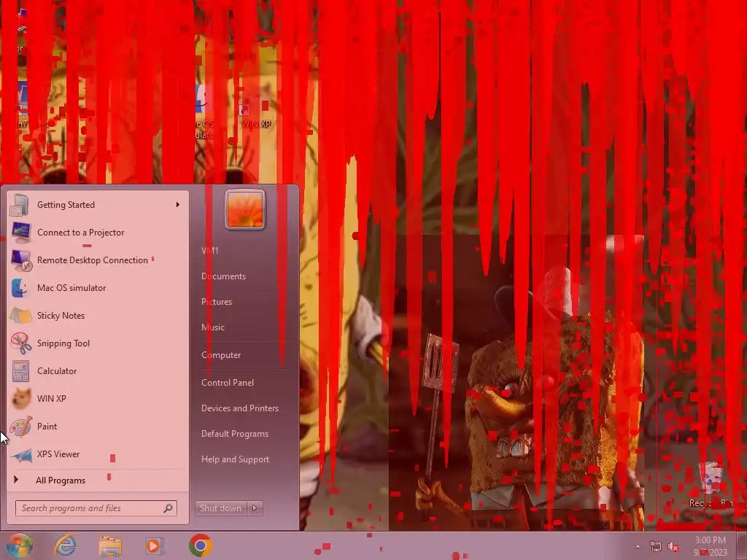Open the Recycle Bin desktop icon

pos(711,483)
